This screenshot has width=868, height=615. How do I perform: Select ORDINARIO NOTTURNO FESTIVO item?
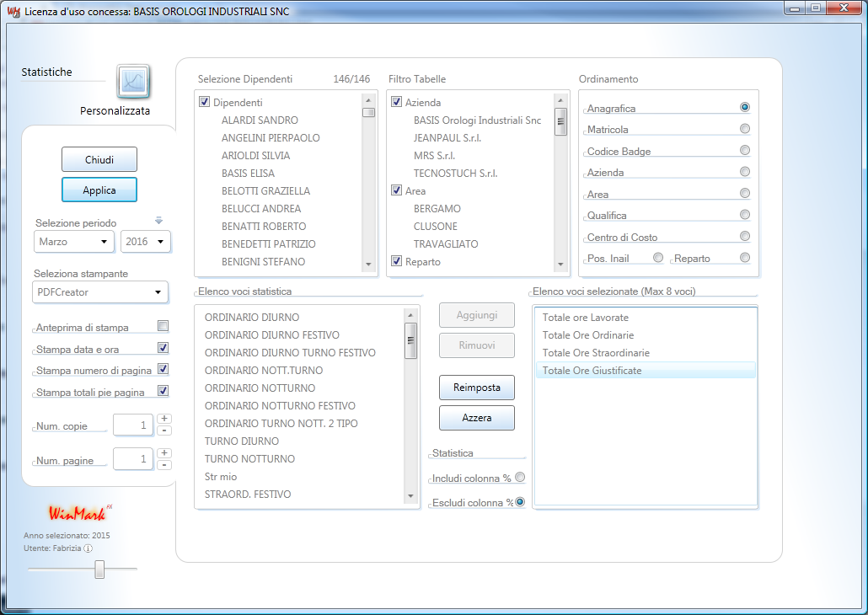click(280, 406)
